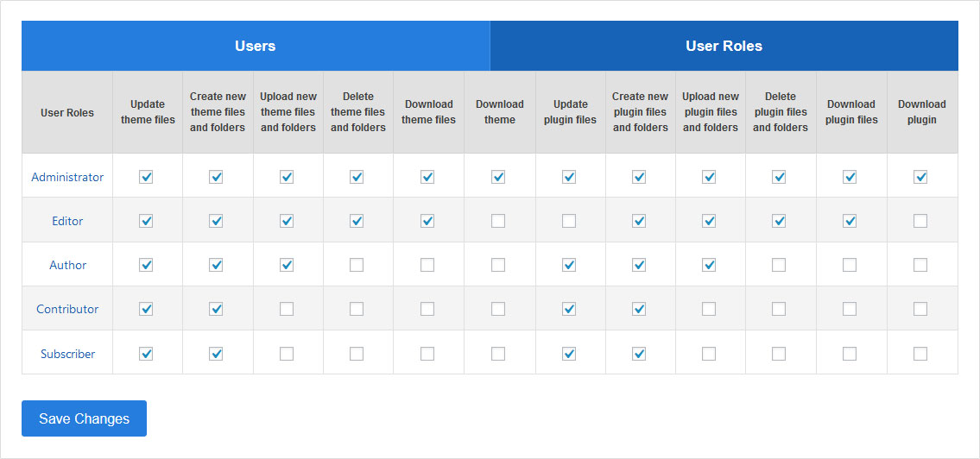This screenshot has width=980, height=459.
Task: Open the Administrator role link
Action: (67, 177)
